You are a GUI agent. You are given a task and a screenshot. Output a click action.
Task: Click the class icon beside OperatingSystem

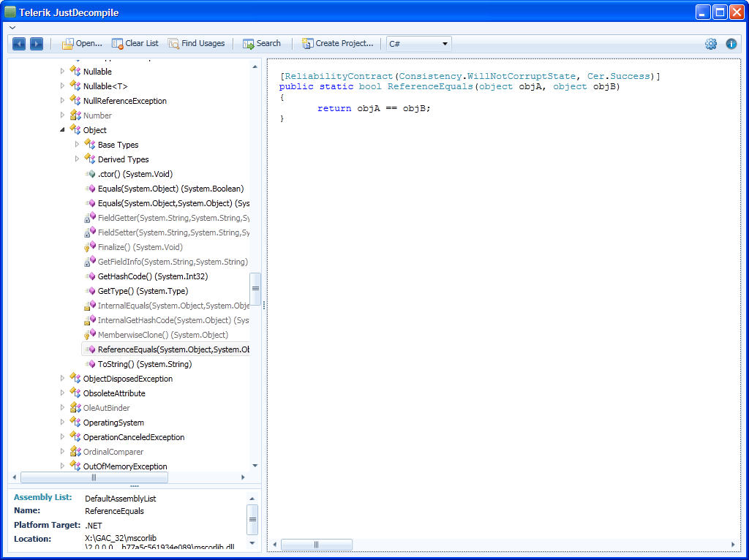(x=75, y=422)
